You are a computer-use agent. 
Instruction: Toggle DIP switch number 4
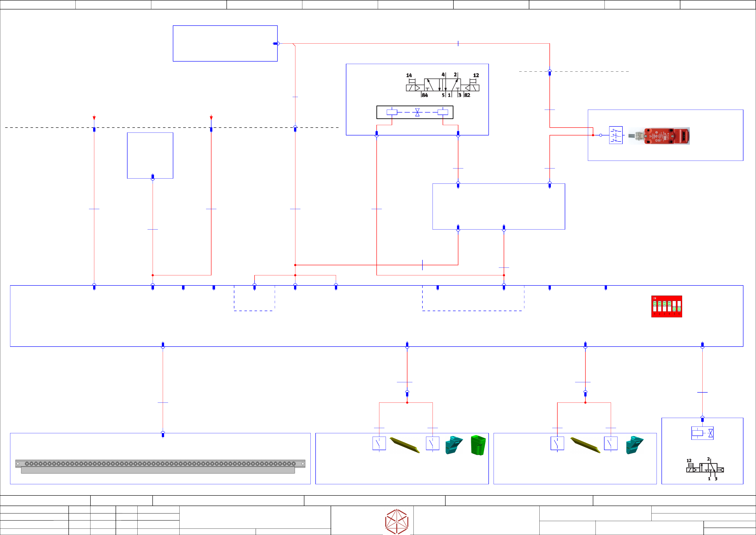669,306
